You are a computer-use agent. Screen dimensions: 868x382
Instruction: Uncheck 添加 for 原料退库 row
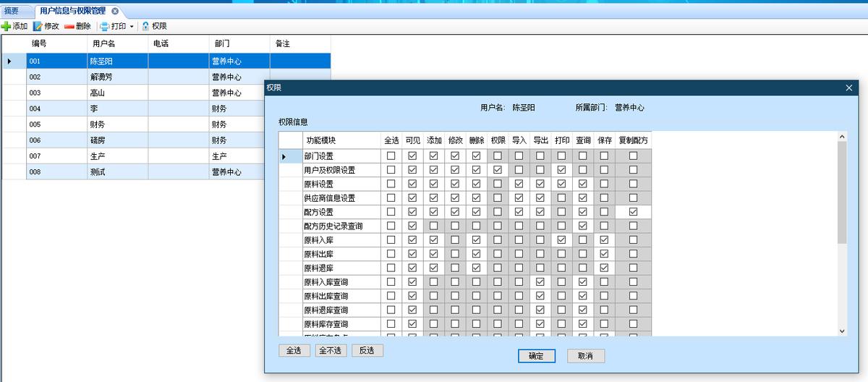tap(433, 268)
